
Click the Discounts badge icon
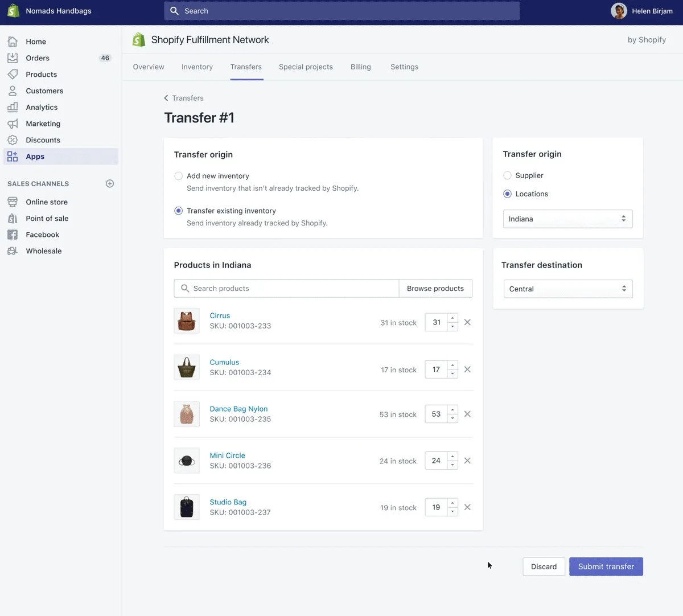pos(13,140)
